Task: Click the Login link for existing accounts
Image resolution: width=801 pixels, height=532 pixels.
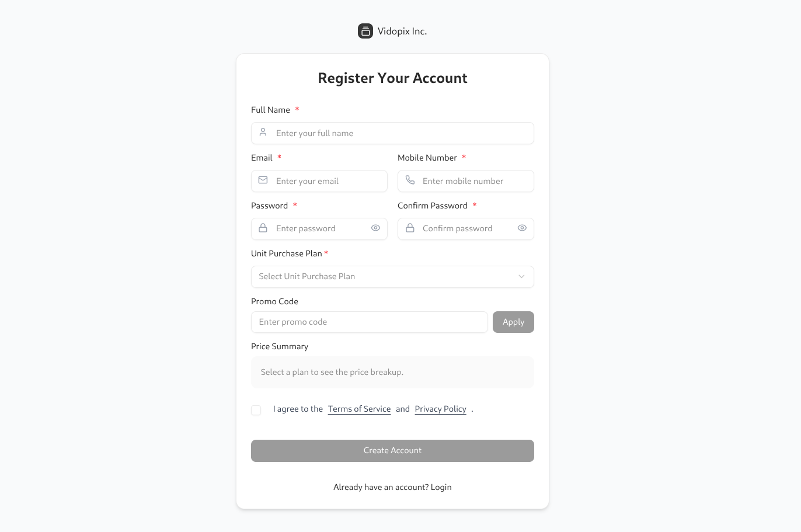Action: click(441, 487)
